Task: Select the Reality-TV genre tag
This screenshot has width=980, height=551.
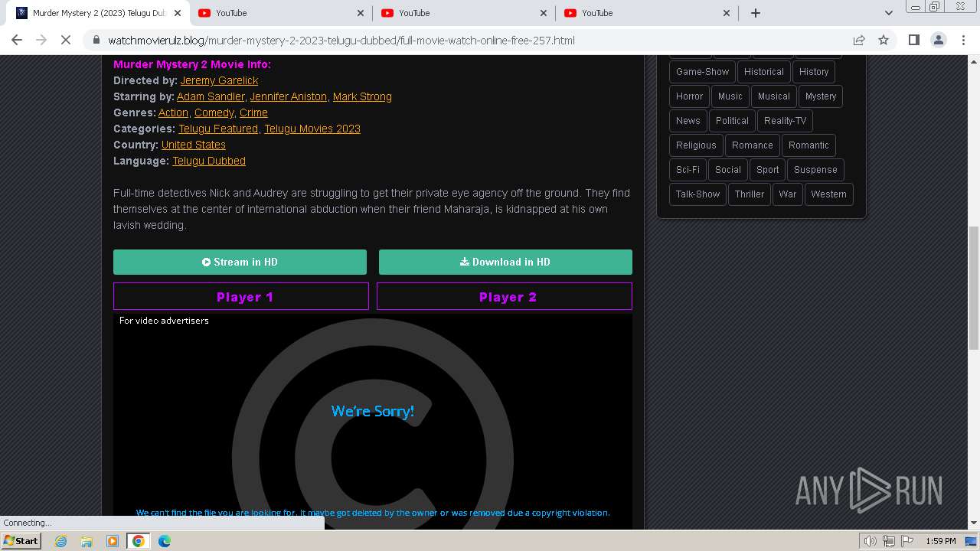Action: coord(785,121)
